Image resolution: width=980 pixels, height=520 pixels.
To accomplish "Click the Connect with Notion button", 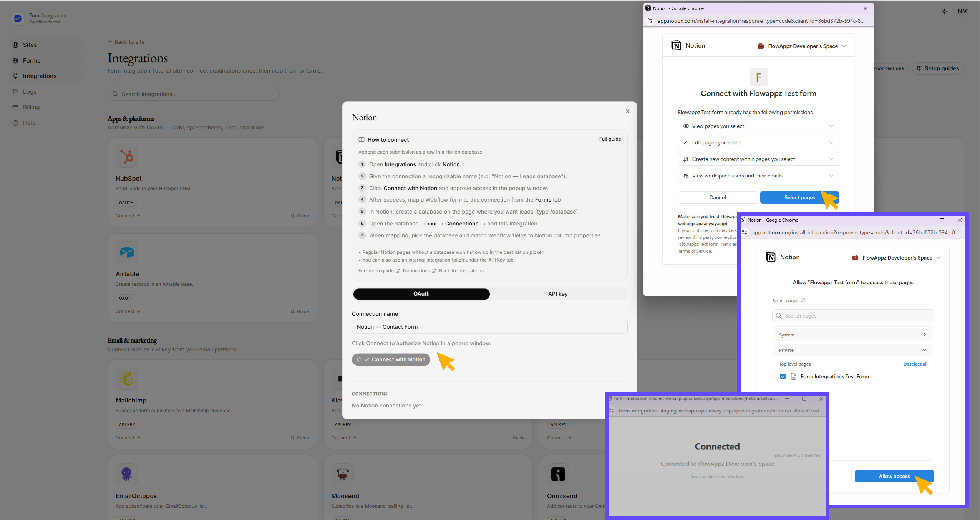I will (x=391, y=360).
